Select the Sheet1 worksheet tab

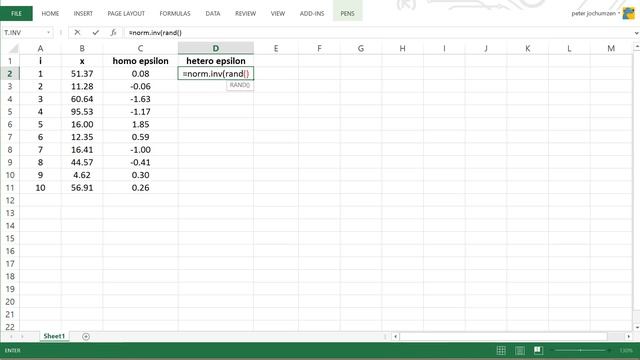click(x=54, y=336)
